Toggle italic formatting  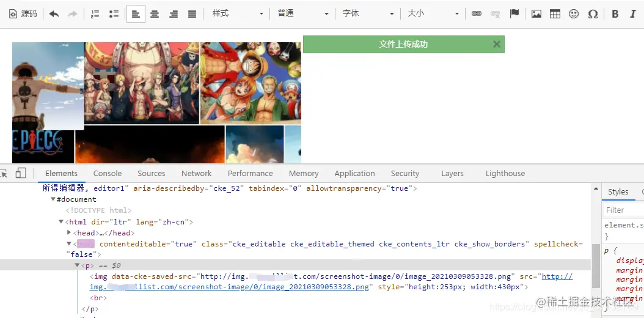(x=633, y=13)
